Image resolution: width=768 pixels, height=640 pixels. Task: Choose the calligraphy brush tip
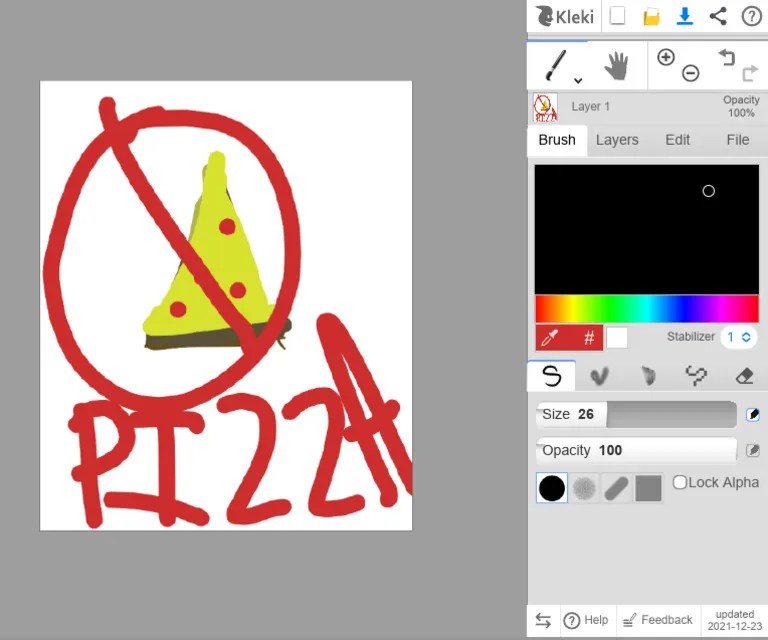click(x=616, y=488)
